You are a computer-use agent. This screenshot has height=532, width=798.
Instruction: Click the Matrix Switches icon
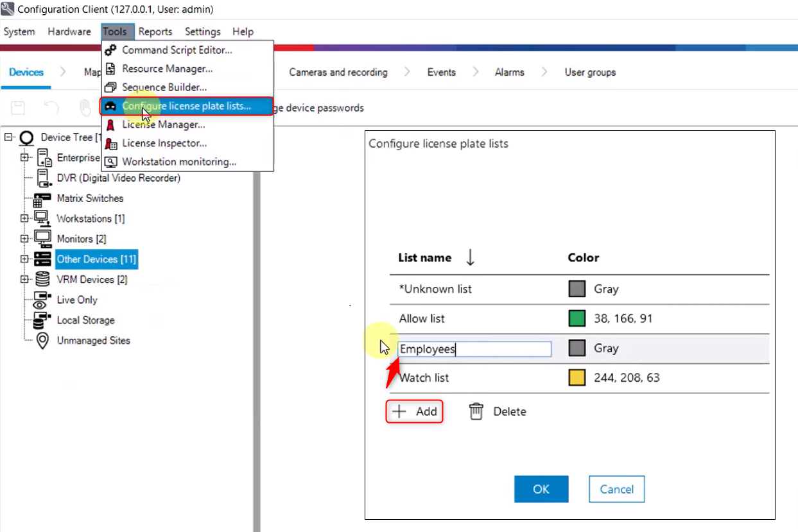pyautogui.click(x=42, y=199)
